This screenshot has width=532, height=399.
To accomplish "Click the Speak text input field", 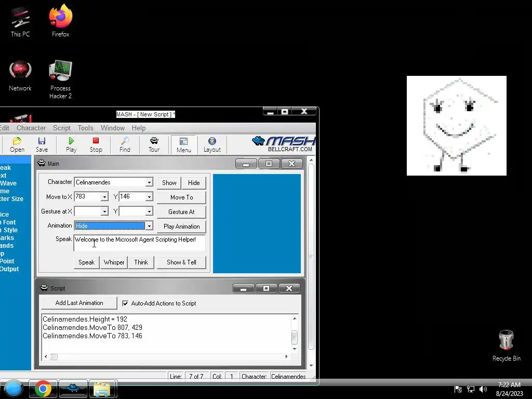I will (139, 243).
